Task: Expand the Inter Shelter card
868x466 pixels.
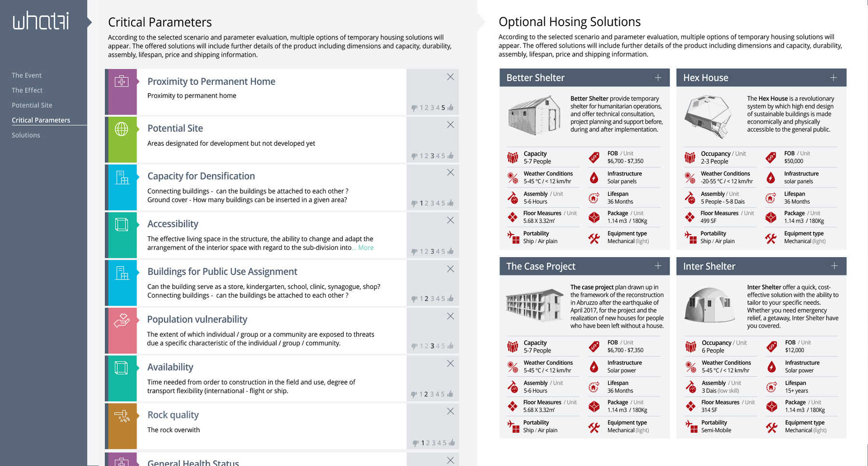Action: [834, 266]
